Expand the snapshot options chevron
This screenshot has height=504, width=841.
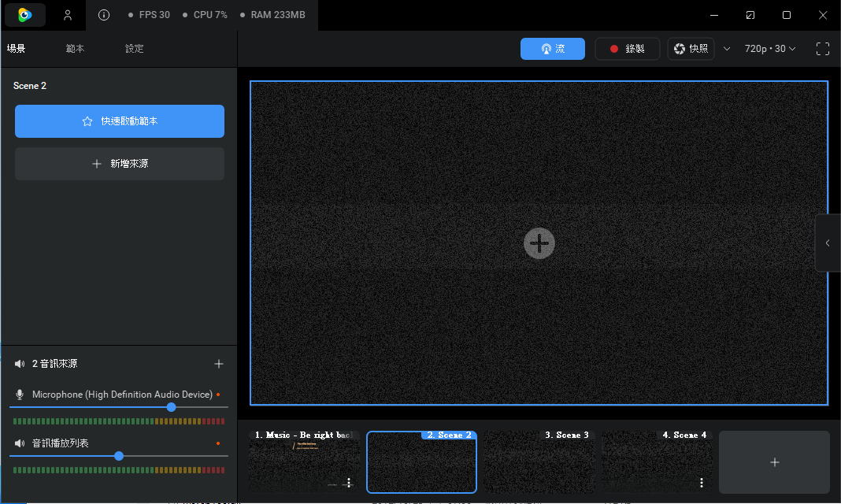[727, 49]
